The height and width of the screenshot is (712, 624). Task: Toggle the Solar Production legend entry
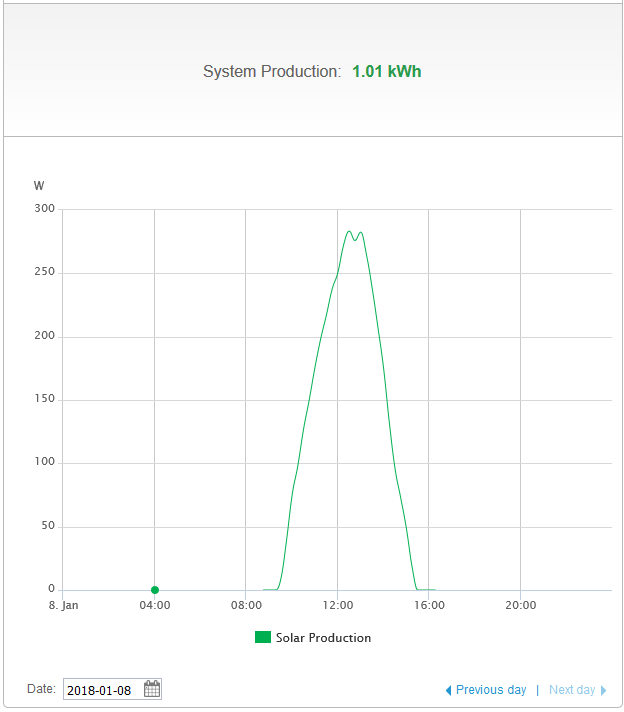[x=313, y=638]
